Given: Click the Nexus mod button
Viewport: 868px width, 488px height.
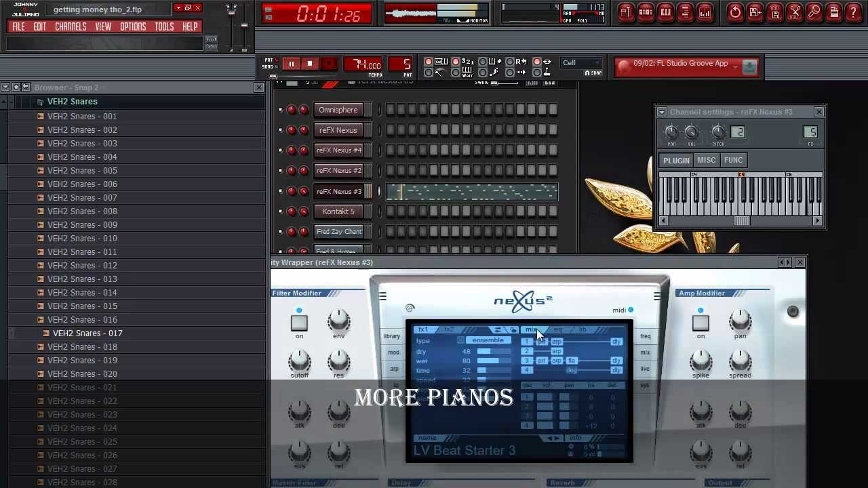Looking at the screenshot, I should [393, 352].
